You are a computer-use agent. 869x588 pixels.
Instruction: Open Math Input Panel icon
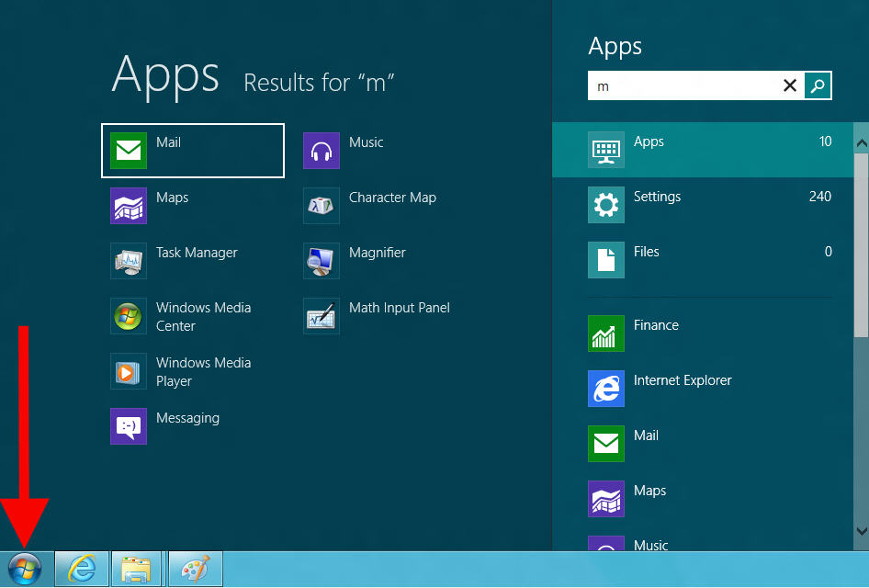coord(322,316)
